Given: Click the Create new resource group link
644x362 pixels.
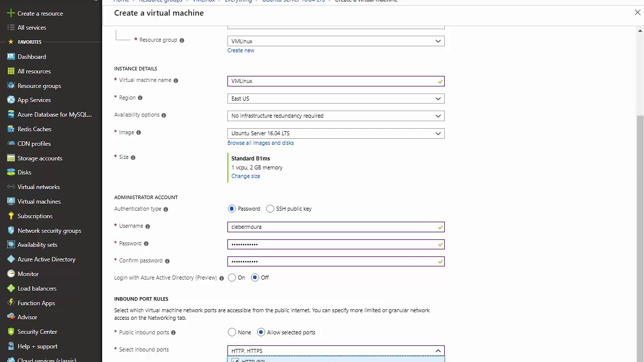Looking at the screenshot, I should coord(240,50).
